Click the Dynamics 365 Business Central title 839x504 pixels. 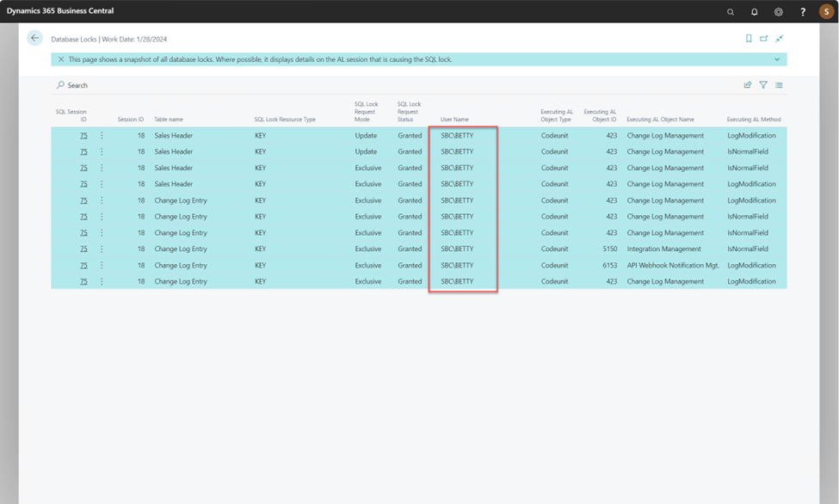[60, 10]
